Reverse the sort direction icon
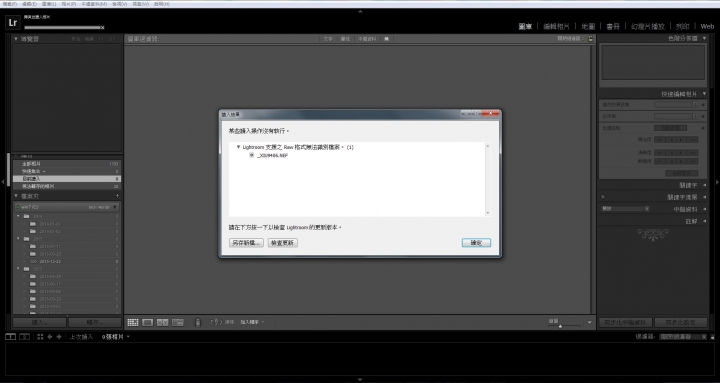Viewport: 720px width, 383px height. tap(216, 322)
